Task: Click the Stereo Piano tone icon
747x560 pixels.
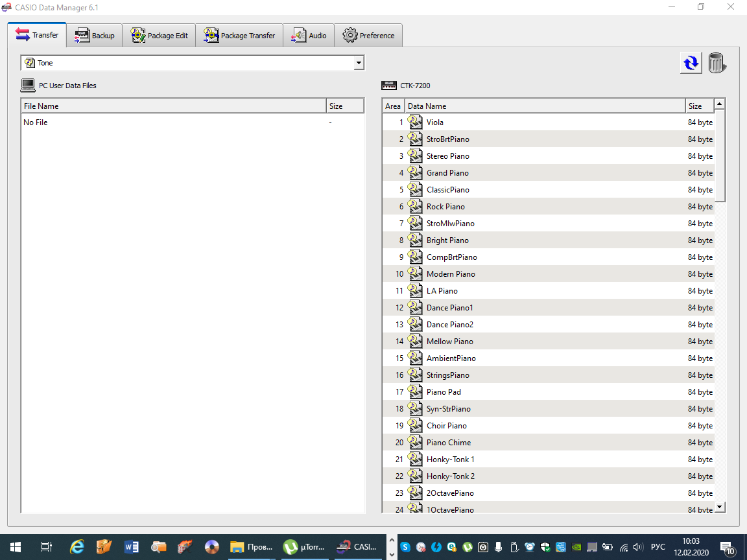Action: (x=415, y=156)
